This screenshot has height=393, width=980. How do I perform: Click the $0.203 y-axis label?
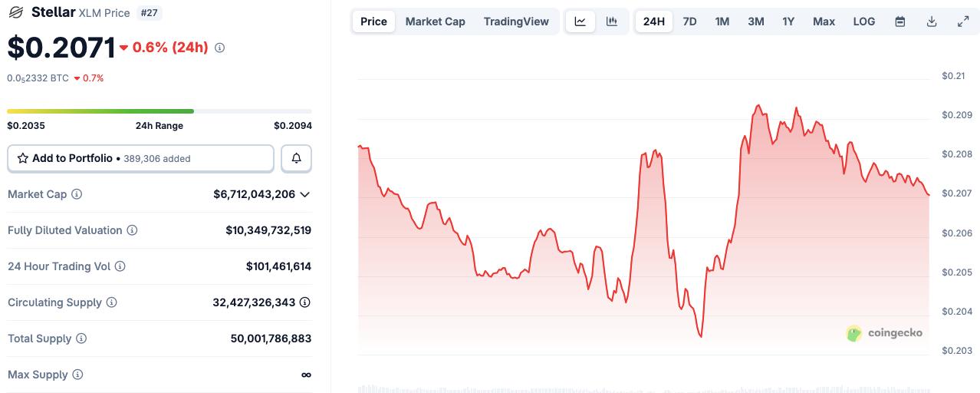click(x=957, y=351)
